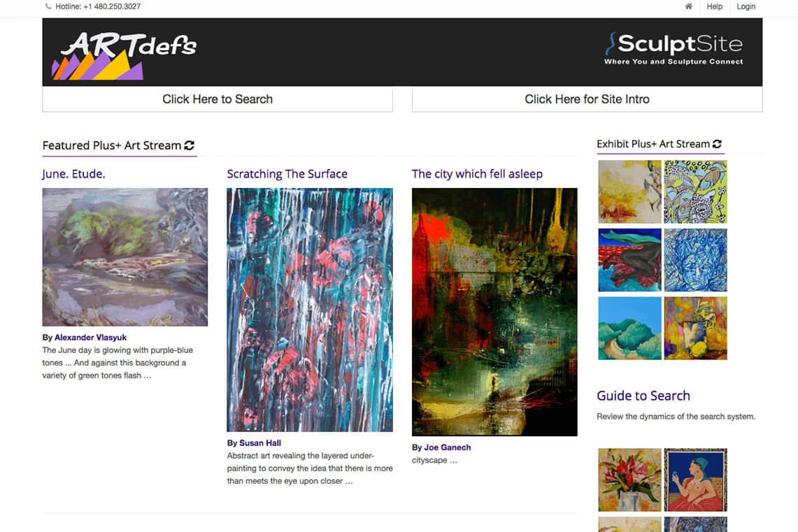This screenshot has height=532, width=798.
Task: Open Guide to Search link
Action: point(643,396)
